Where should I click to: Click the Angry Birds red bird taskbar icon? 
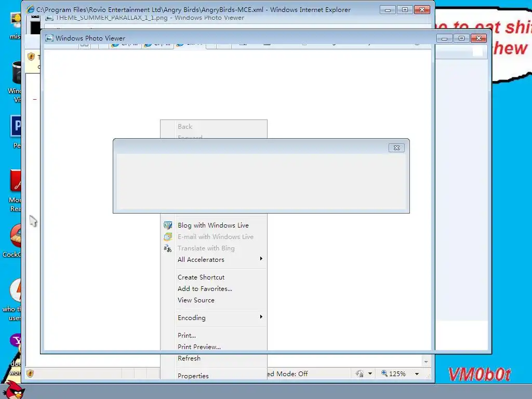click(x=13, y=390)
